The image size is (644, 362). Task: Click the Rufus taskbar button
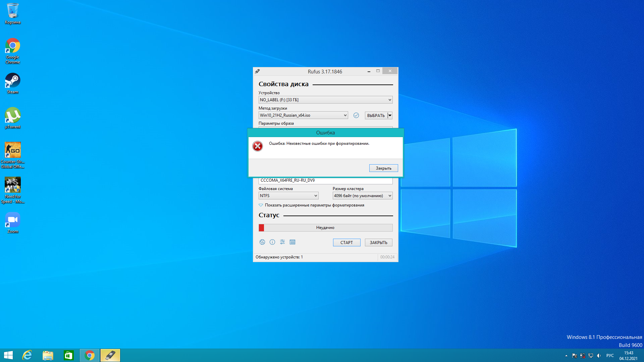[110, 355]
